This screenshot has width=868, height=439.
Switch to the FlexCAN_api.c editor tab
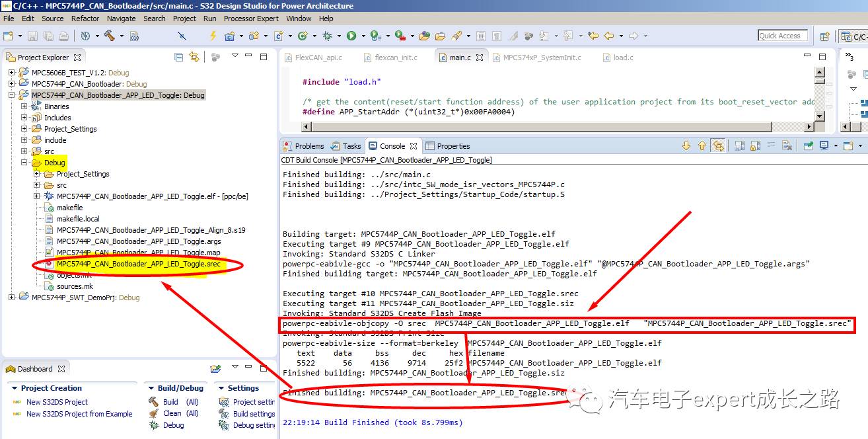coord(313,58)
